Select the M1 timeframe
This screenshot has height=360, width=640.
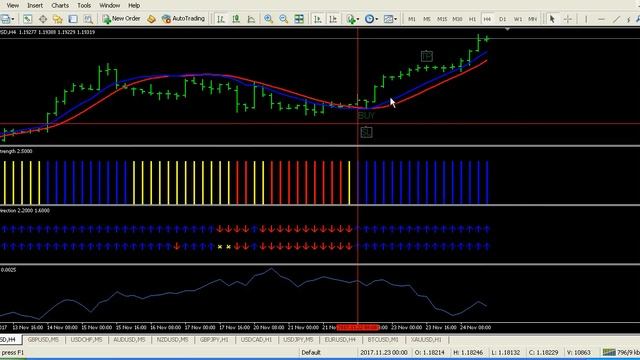coord(411,19)
